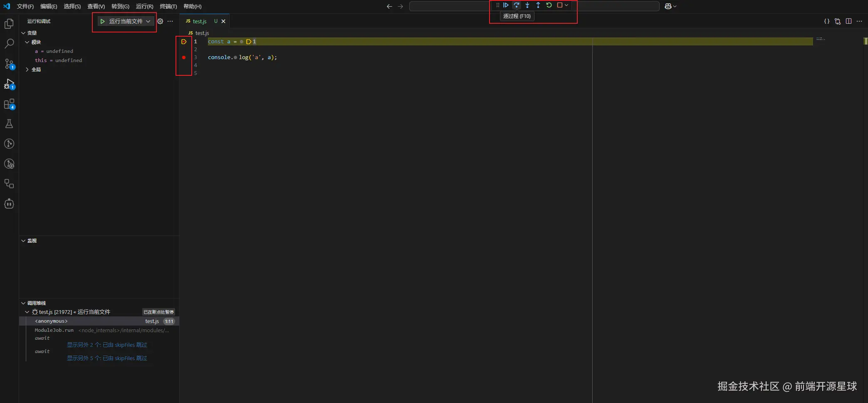The height and width of the screenshot is (403, 868).
Task: Click the Continue debugging button
Action: click(506, 5)
